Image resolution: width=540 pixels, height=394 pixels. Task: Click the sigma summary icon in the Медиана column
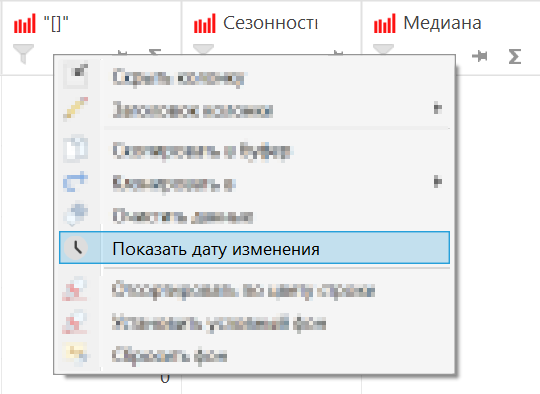click(515, 56)
